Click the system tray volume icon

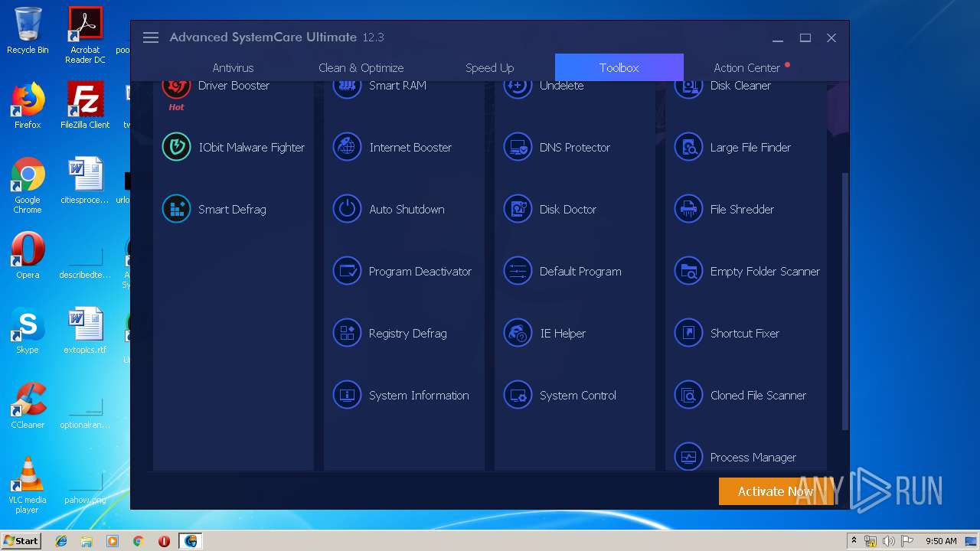click(x=888, y=541)
